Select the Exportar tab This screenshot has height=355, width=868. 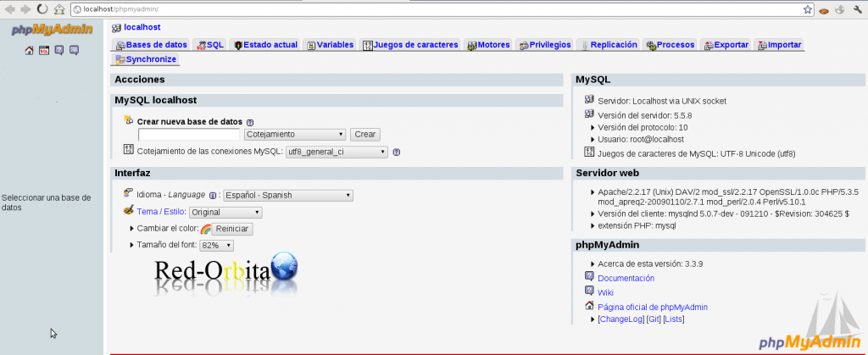tap(726, 45)
